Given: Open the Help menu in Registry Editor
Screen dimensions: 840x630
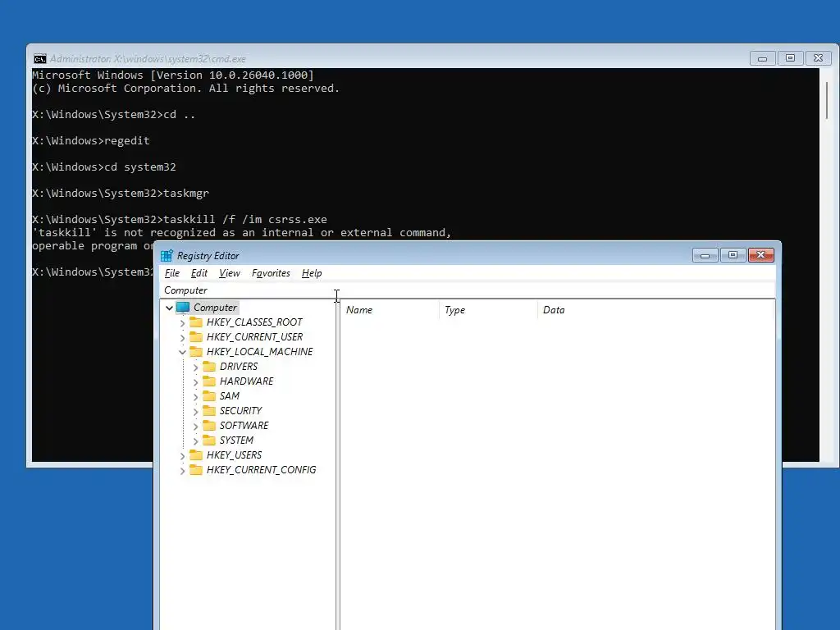Looking at the screenshot, I should (x=312, y=273).
